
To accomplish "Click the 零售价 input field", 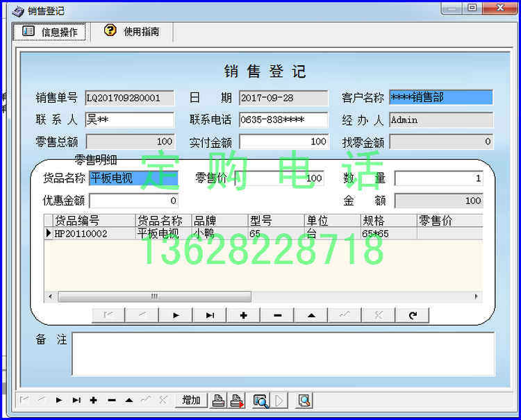I will 279,178.
